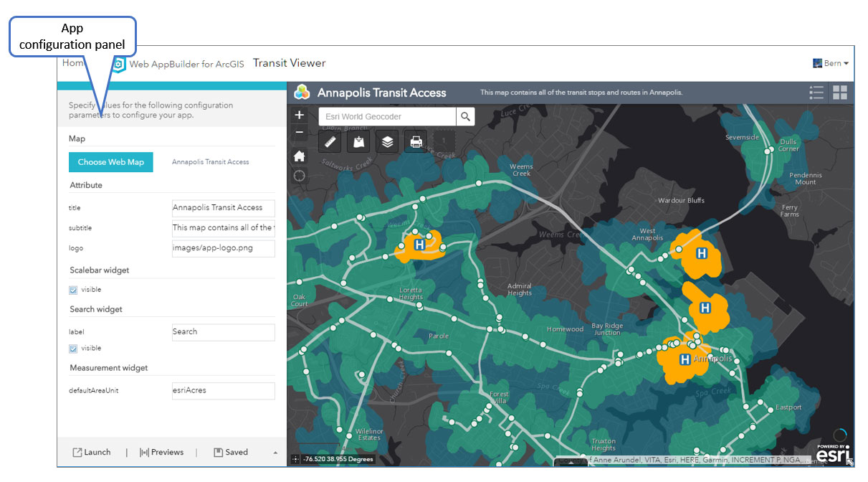
Task: Toggle Search widget visible checkbox
Action: [x=73, y=349]
